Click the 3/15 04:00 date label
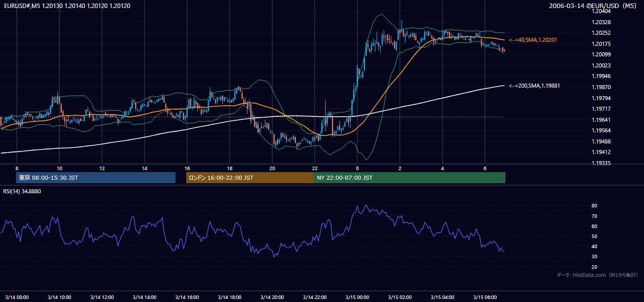The width and height of the screenshot is (644, 302). pyautogui.click(x=442, y=297)
